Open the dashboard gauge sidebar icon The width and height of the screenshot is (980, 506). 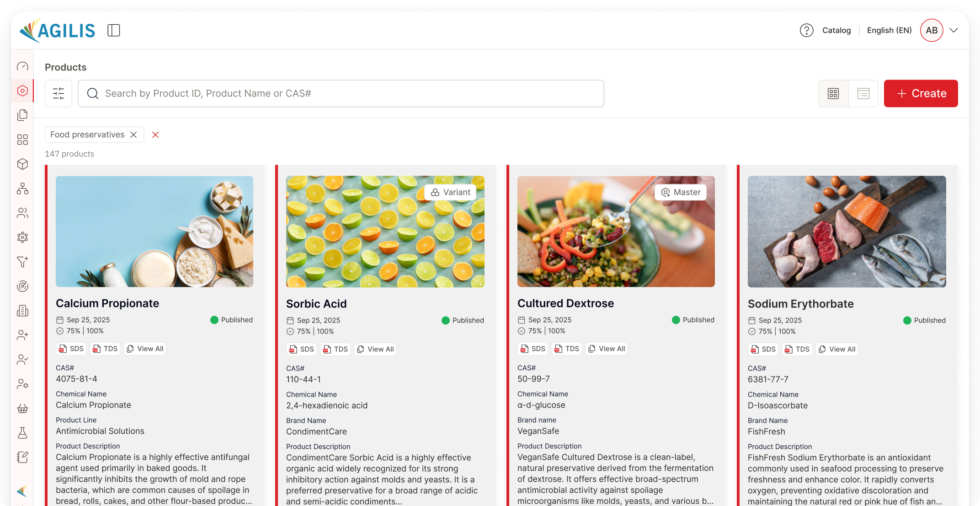(22, 66)
